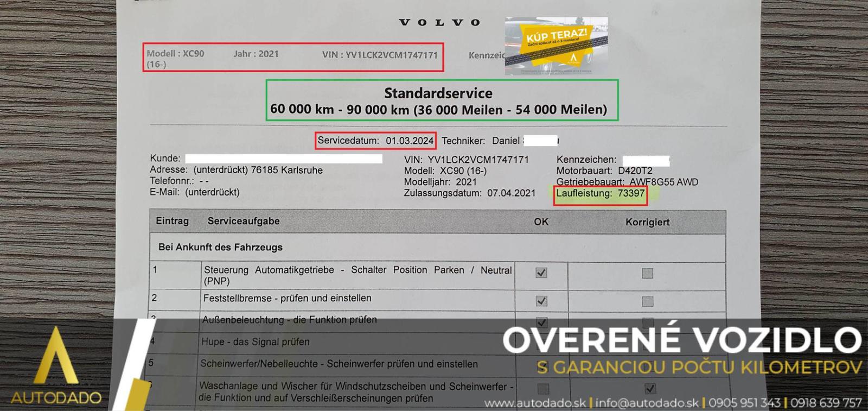Click Zulassungsdatum 07.04.2021

coord(469,193)
